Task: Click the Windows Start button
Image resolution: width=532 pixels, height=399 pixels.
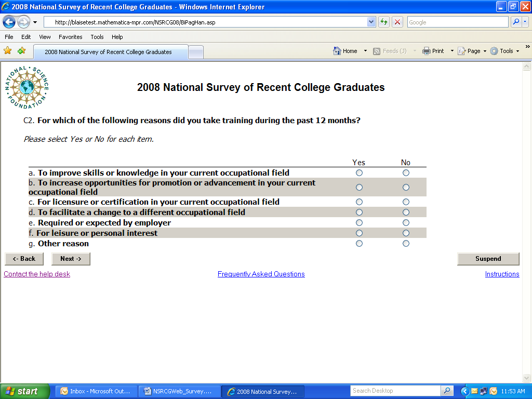Action: coord(24,391)
